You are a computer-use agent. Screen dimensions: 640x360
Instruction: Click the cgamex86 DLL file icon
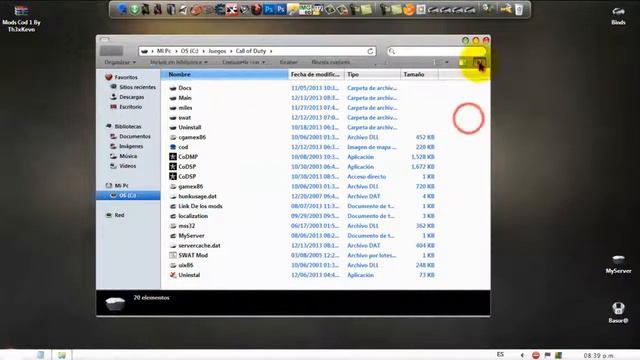[x=173, y=137]
